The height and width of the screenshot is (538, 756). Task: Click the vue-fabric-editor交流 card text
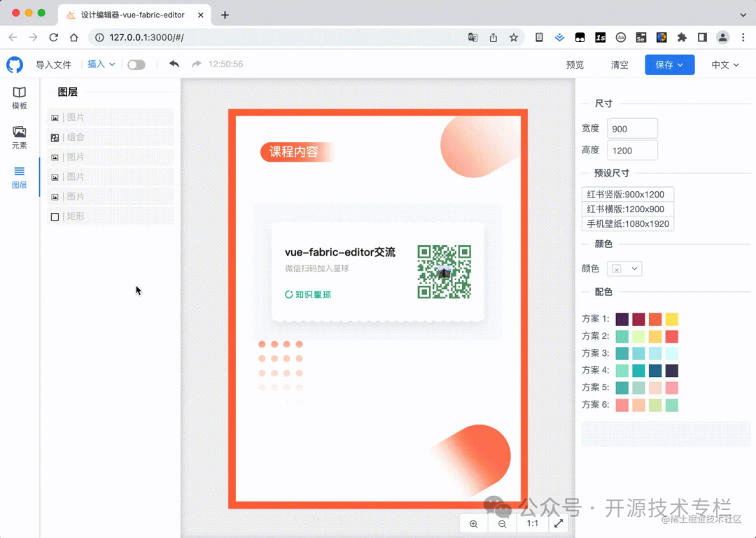click(x=340, y=252)
